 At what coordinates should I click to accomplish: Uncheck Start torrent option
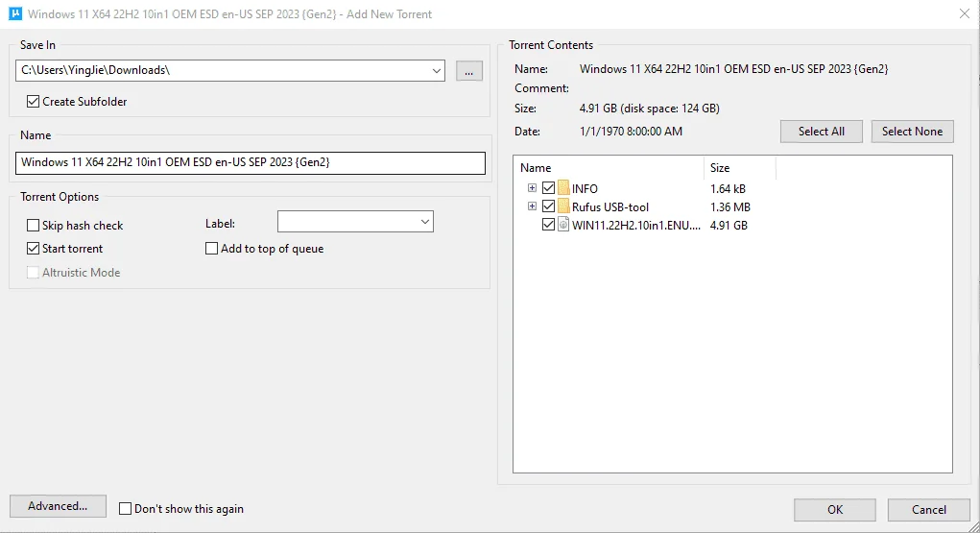[34, 249]
